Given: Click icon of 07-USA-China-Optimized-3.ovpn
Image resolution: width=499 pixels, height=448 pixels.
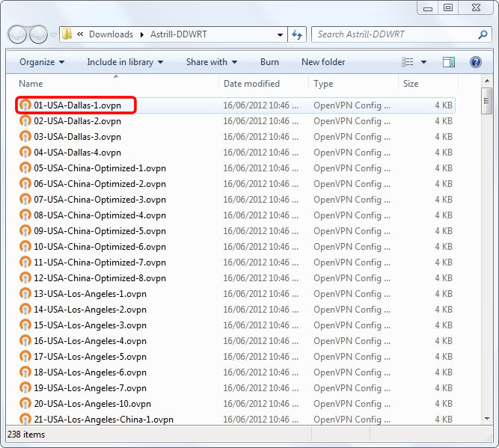Looking at the screenshot, I should pyautogui.click(x=25, y=200).
